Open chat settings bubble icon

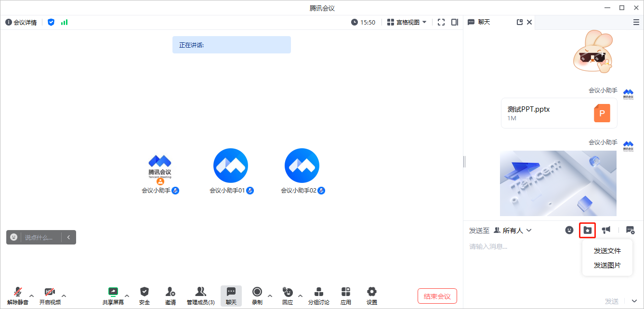click(x=630, y=230)
